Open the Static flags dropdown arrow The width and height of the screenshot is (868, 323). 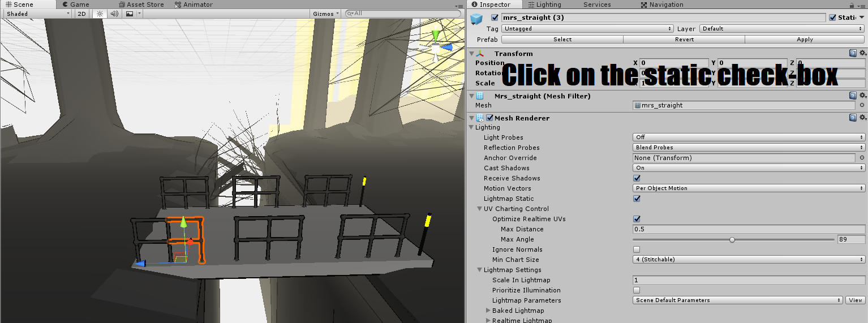(x=861, y=18)
